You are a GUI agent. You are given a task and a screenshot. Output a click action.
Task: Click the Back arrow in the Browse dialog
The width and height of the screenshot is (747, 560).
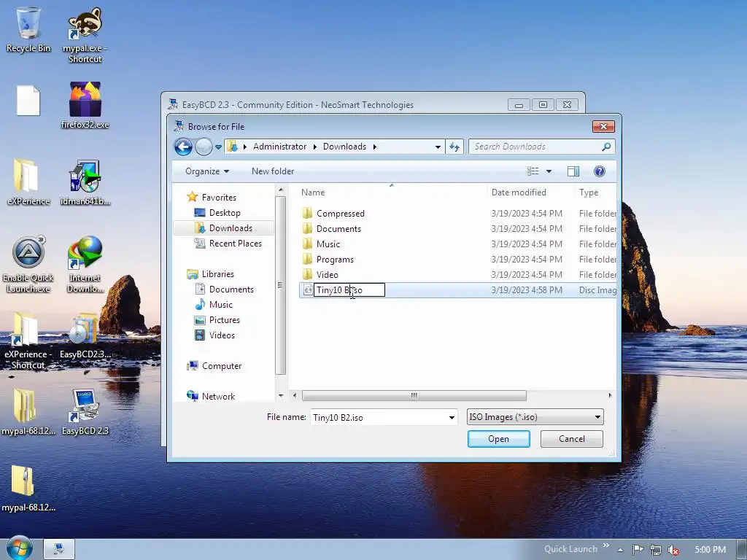[183, 147]
